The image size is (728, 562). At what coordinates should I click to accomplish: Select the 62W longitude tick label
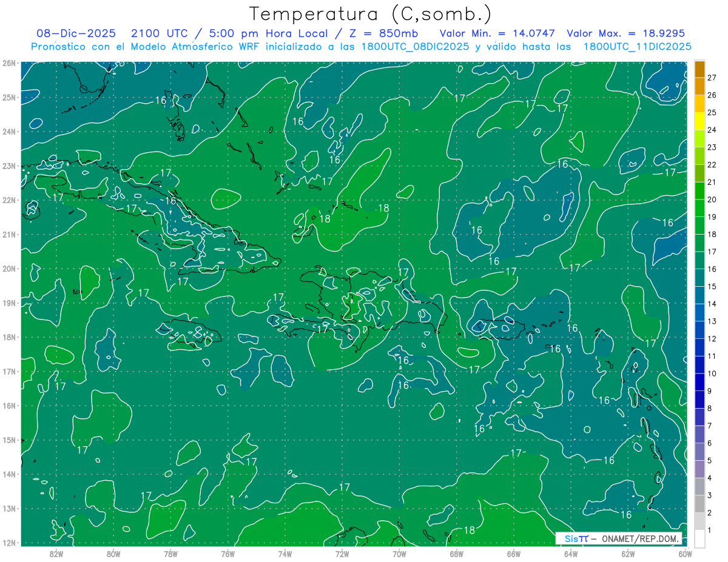[x=628, y=554]
